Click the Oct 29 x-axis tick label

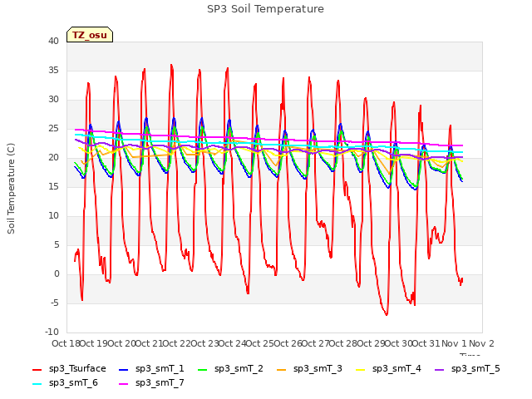(371, 343)
